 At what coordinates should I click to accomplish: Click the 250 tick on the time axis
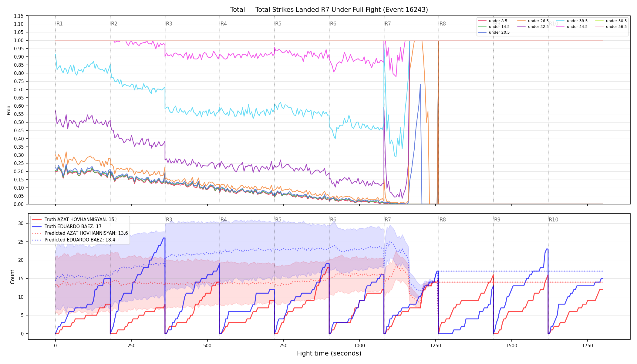(131, 345)
